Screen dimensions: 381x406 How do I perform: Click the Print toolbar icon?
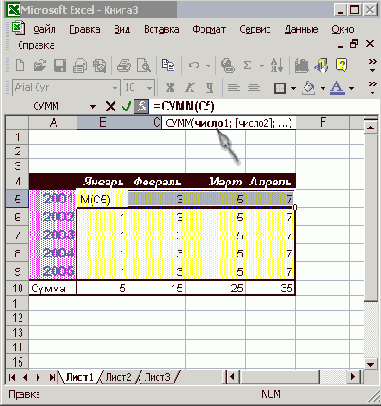[x=124, y=65]
